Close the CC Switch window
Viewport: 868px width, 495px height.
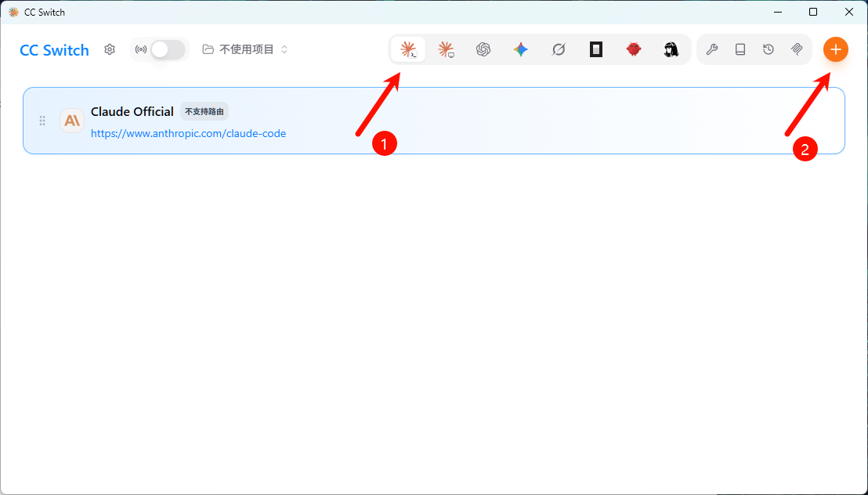pyautogui.click(x=849, y=13)
